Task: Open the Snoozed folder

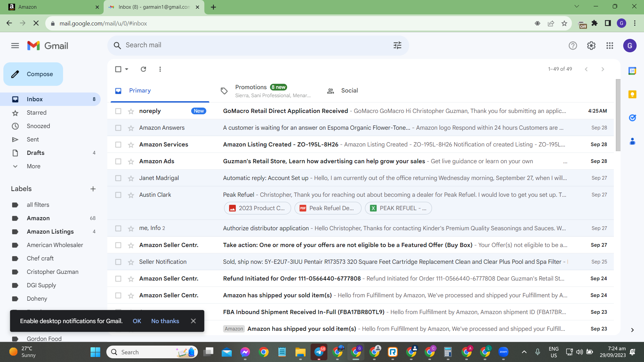Action: click(x=38, y=126)
